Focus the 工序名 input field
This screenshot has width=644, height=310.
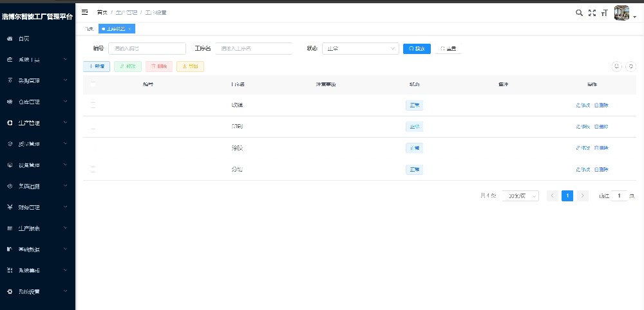[253, 48]
